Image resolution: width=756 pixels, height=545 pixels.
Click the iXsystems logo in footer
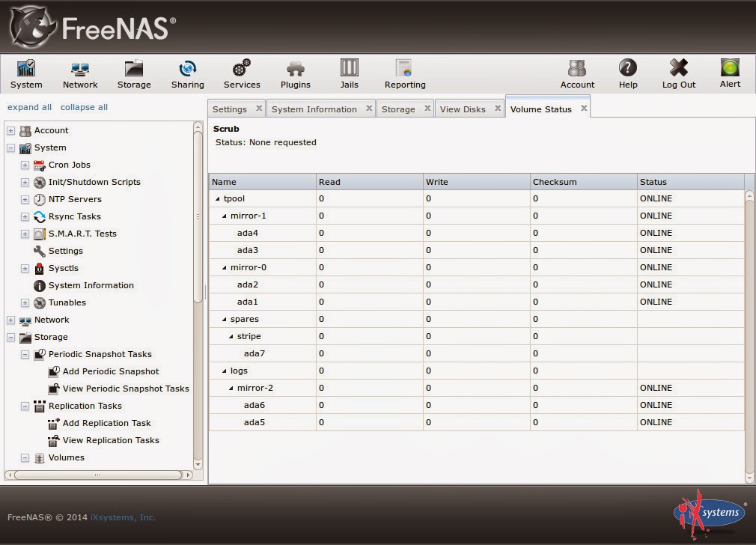[710, 514]
